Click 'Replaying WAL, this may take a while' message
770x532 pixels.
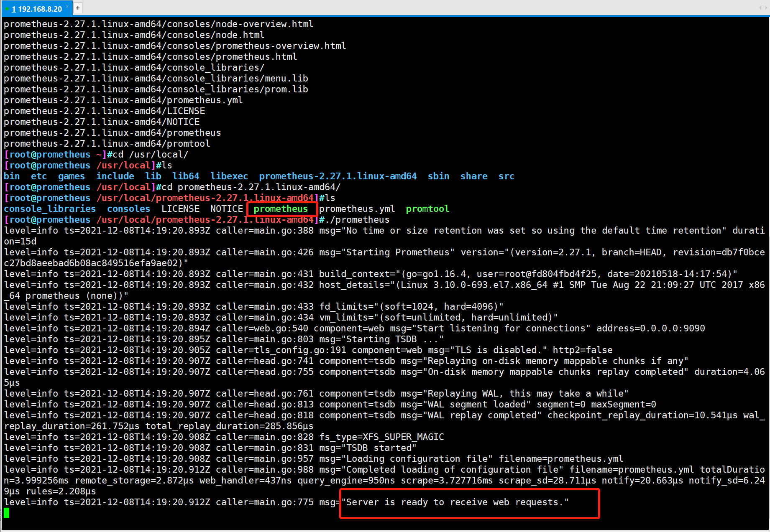click(526, 393)
